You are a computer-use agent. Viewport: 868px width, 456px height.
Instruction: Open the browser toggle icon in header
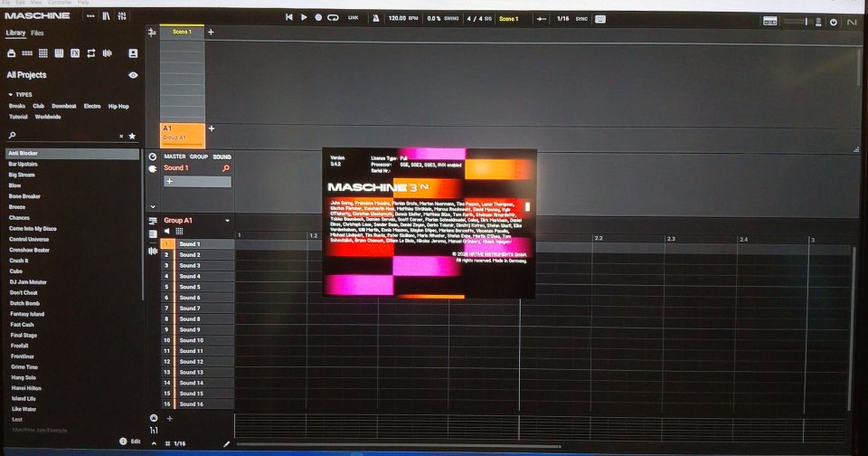click(107, 16)
